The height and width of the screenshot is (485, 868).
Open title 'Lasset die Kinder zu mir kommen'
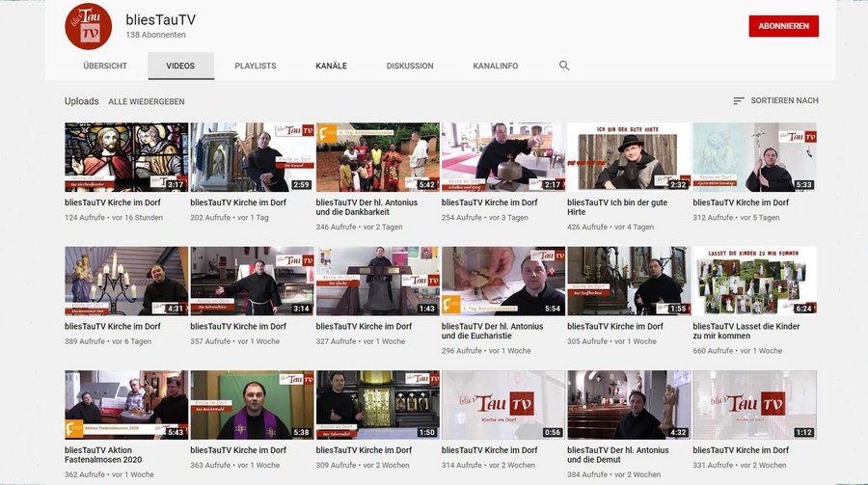746,331
